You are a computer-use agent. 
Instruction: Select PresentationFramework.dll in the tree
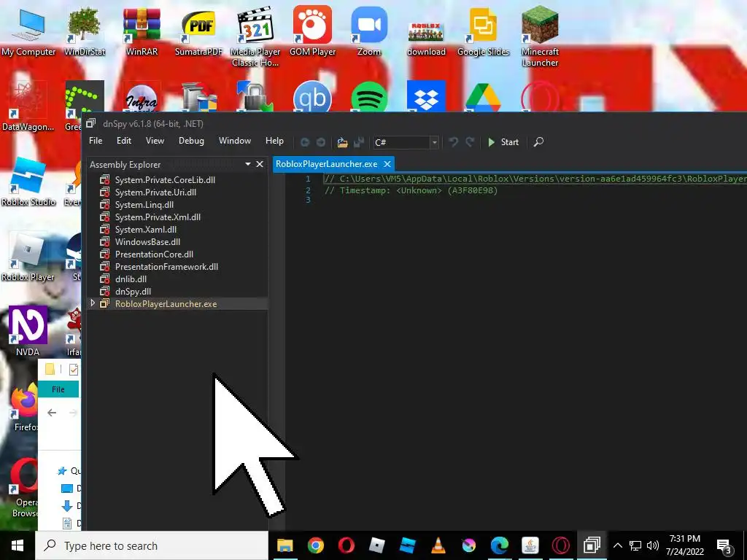pos(166,267)
